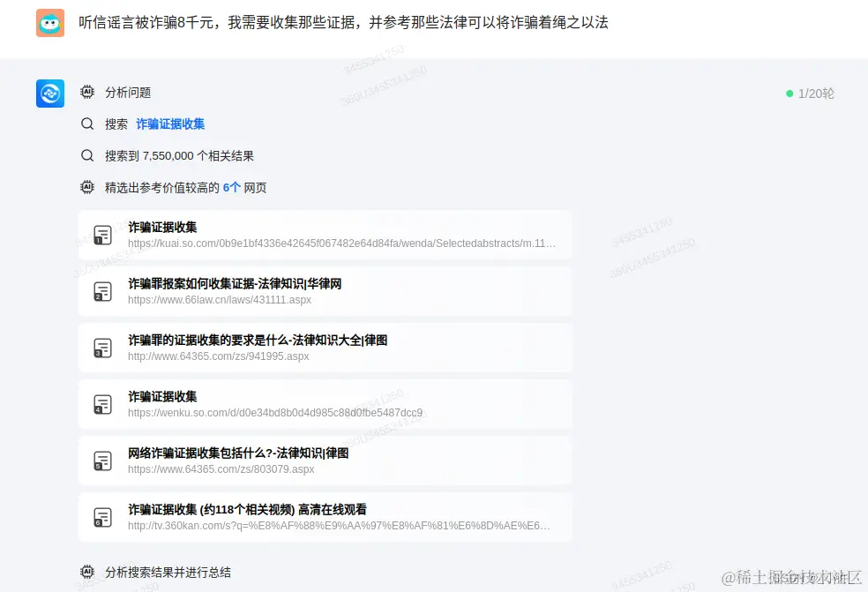The width and height of the screenshot is (868, 592).
Task: Open the blue 诈骗证据收集 search keyword link
Action: click(x=170, y=124)
